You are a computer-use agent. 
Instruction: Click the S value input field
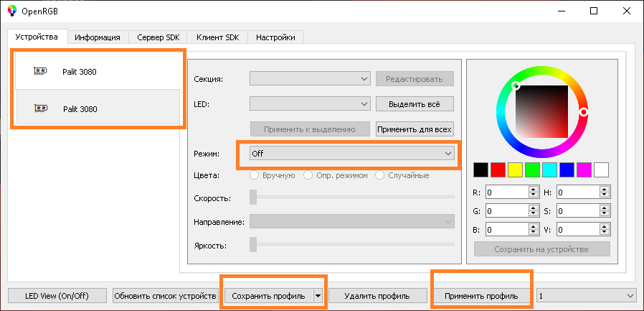click(x=578, y=211)
